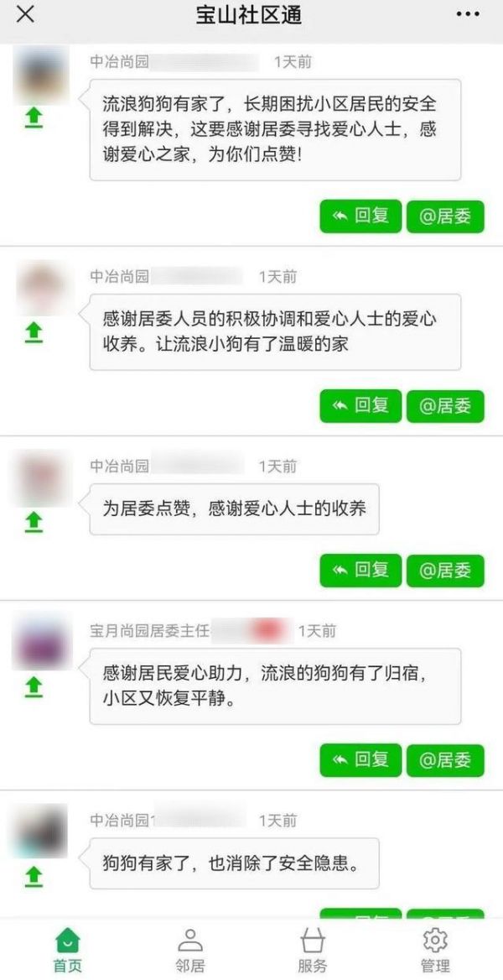This screenshot has height=980, width=503.
Task: Open the 管理 settings tab
Action: [436, 950]
